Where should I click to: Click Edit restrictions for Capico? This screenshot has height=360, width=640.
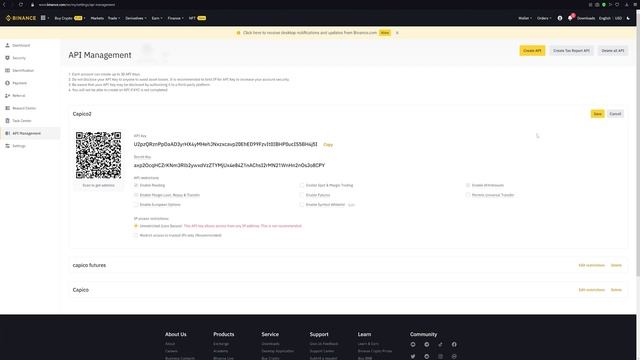(591, 290)
